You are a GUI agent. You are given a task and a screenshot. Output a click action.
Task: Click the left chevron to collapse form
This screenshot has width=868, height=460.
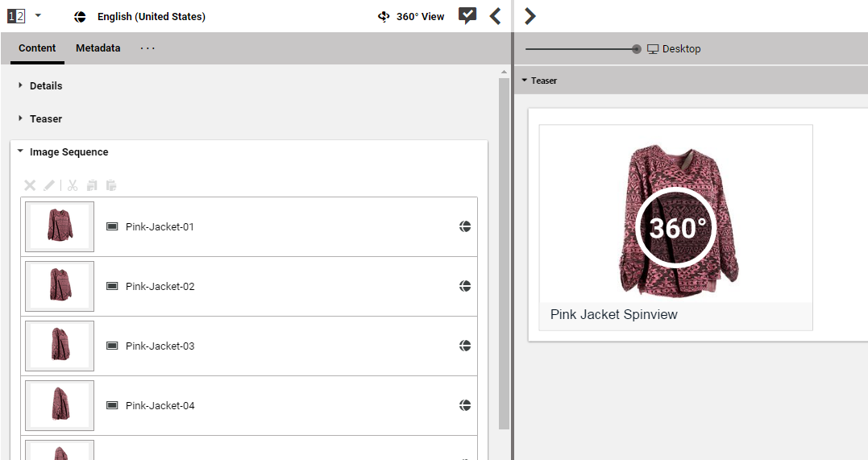click(495, 16)
